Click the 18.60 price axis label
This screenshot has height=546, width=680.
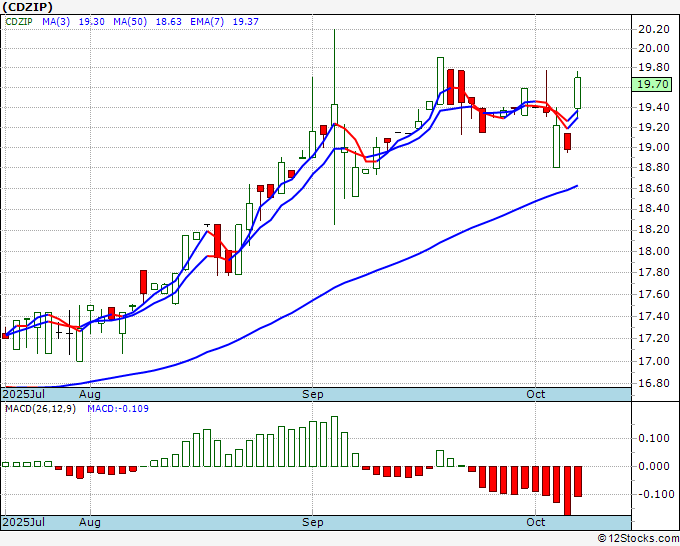pyautogui.click(x=654, y=188)
